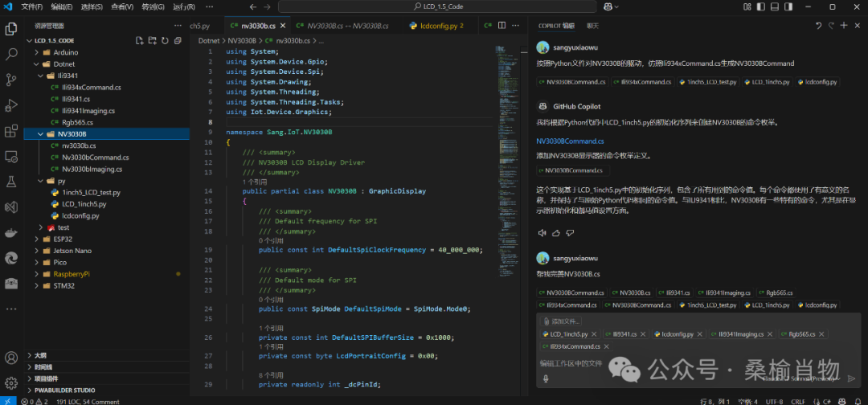Open the Explorer view in activity bar

(x=11, y=29)
